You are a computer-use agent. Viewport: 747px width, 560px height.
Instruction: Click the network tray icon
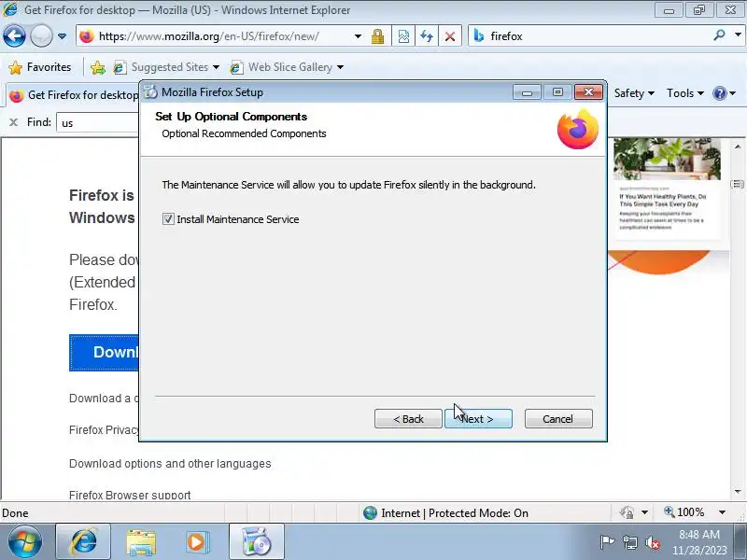tap(629, 542)
